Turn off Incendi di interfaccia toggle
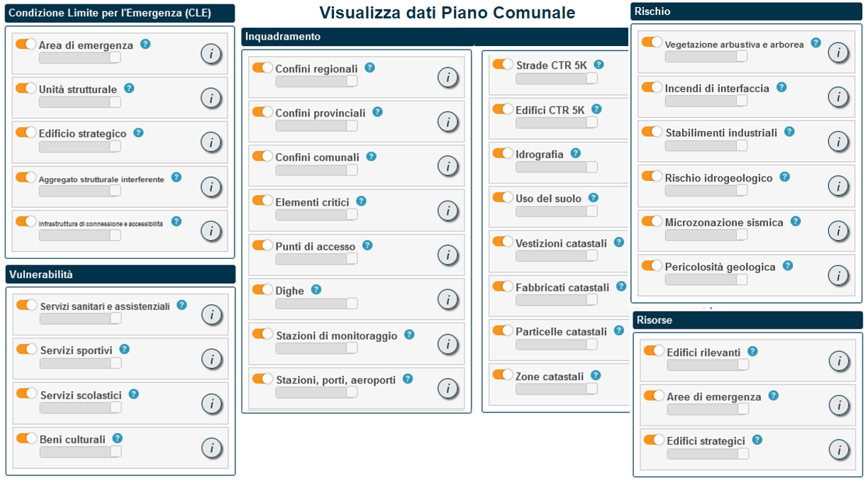Image resolution: width=868 pixels, height=483 pixels. click(x=652, y=87)
